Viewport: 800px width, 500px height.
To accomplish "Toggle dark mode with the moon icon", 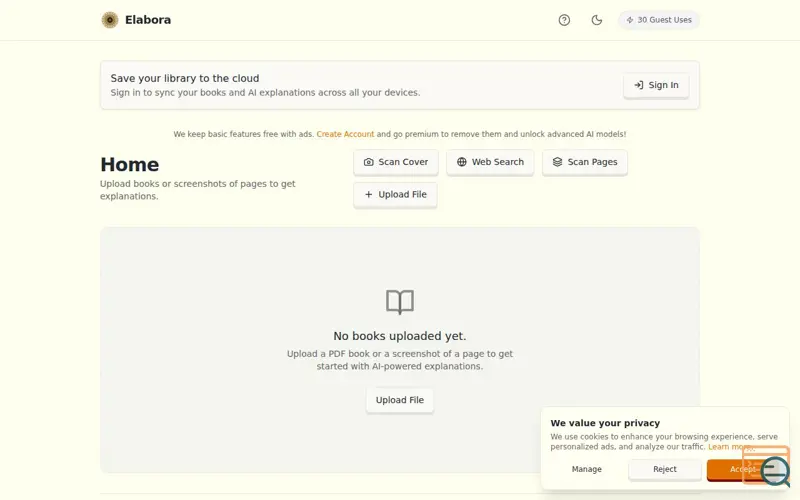I will [596, 20].
